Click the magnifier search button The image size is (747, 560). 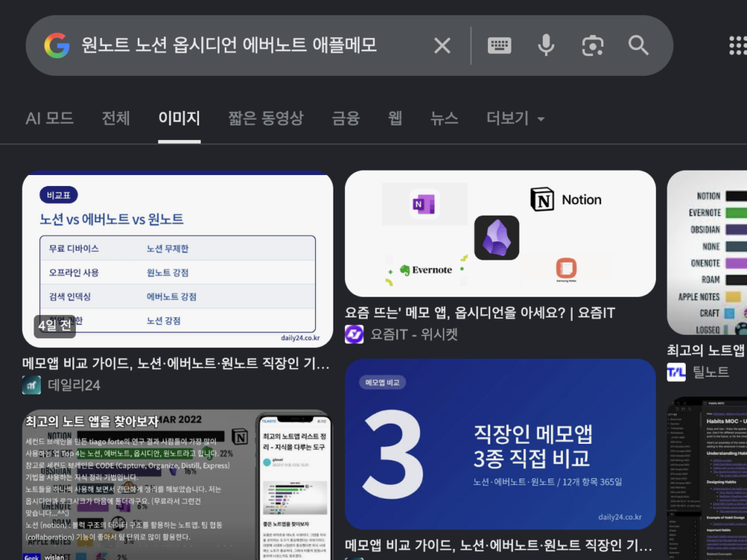[638, 46]
